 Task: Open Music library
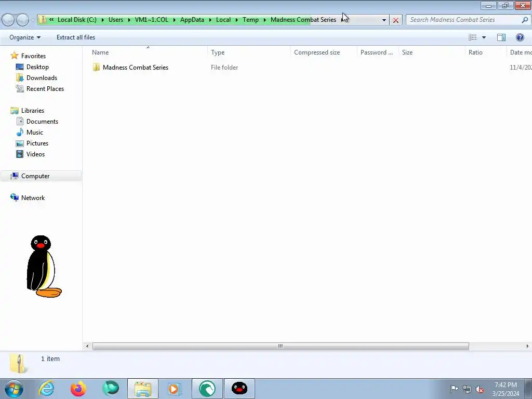click(x=35, y=132)
